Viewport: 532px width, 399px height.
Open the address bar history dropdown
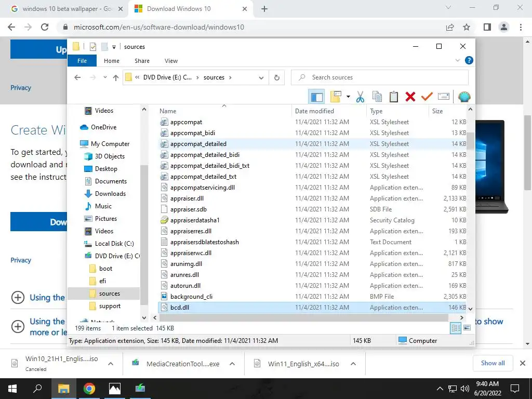[x=261, y=78]
